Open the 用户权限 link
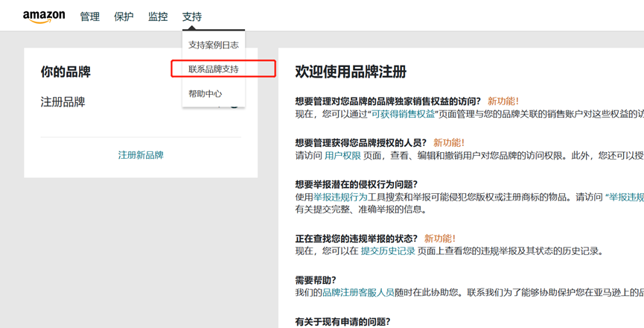644x328 pixels. coord(342,156)
